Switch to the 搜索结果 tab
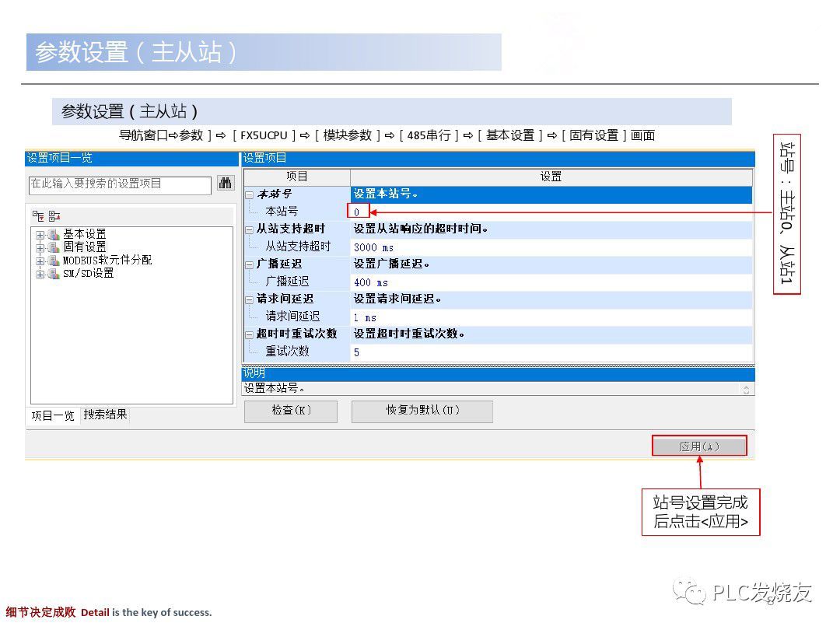Image resolution: width=840 pixels, height=630 pixels. click(105, 415)
